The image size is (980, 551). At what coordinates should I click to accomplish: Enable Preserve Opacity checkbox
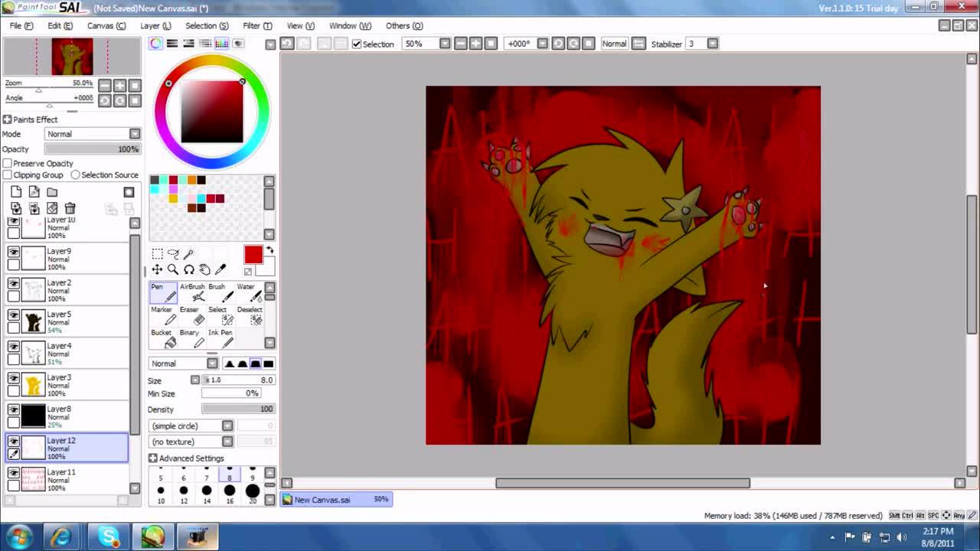tap(8, 164)
